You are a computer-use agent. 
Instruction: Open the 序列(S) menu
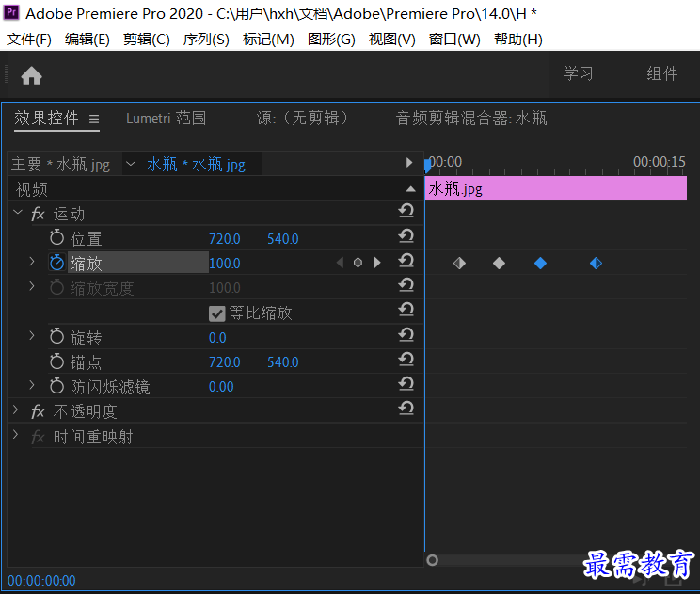tap(206, 40)
